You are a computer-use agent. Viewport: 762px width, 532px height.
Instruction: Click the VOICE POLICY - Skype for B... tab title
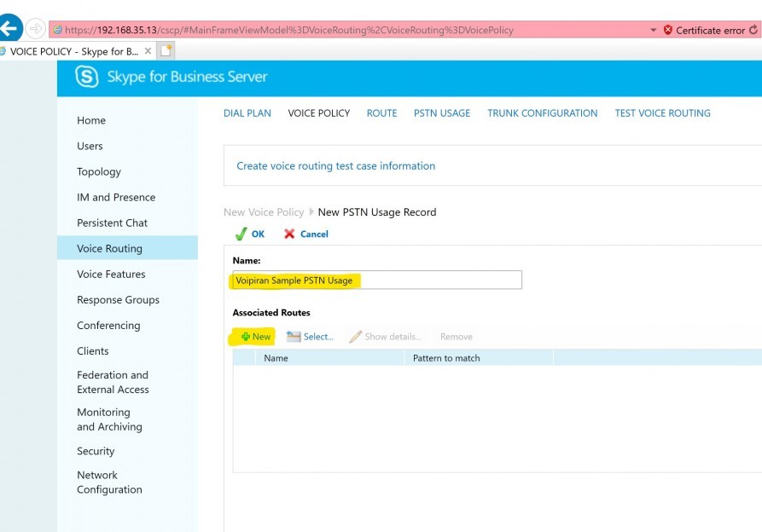tap(74, 51)
